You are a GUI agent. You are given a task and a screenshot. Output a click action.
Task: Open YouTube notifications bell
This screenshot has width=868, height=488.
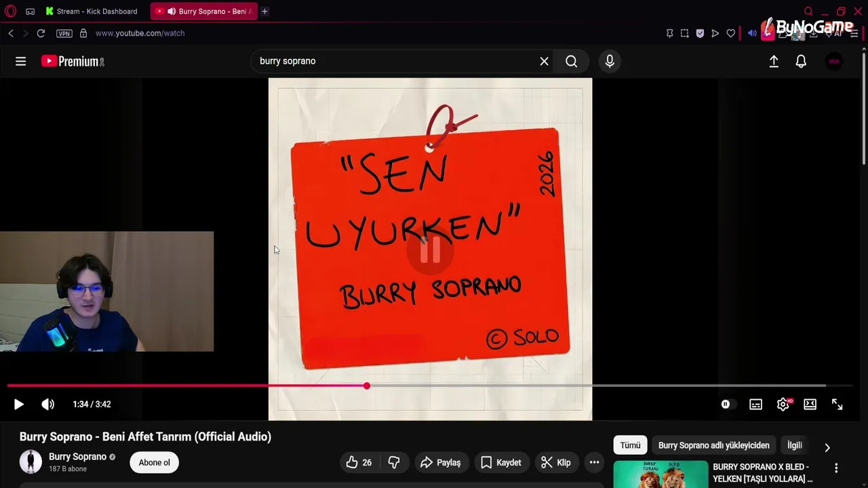point(801,61)
